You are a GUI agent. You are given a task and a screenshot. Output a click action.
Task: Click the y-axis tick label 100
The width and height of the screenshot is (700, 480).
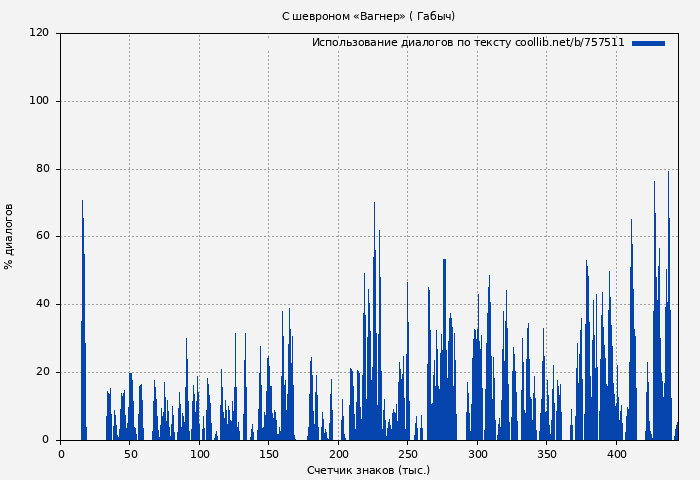pos(39,101)
